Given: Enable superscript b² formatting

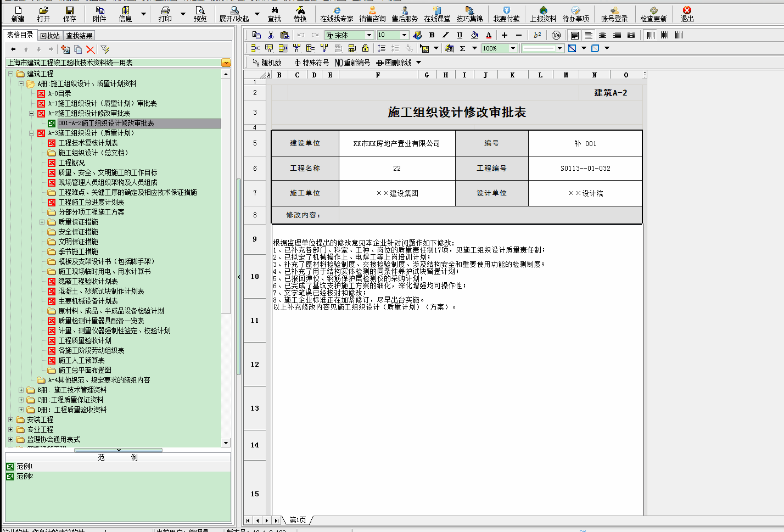Looking at the screenshot, I should 537,35.
